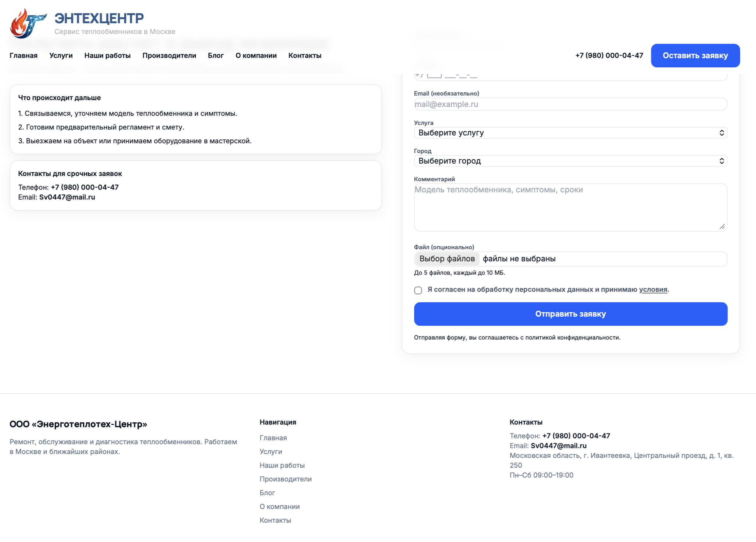Open the Выберите услугу dropdown
Viewport: 756px width, 542px height.
567,133
